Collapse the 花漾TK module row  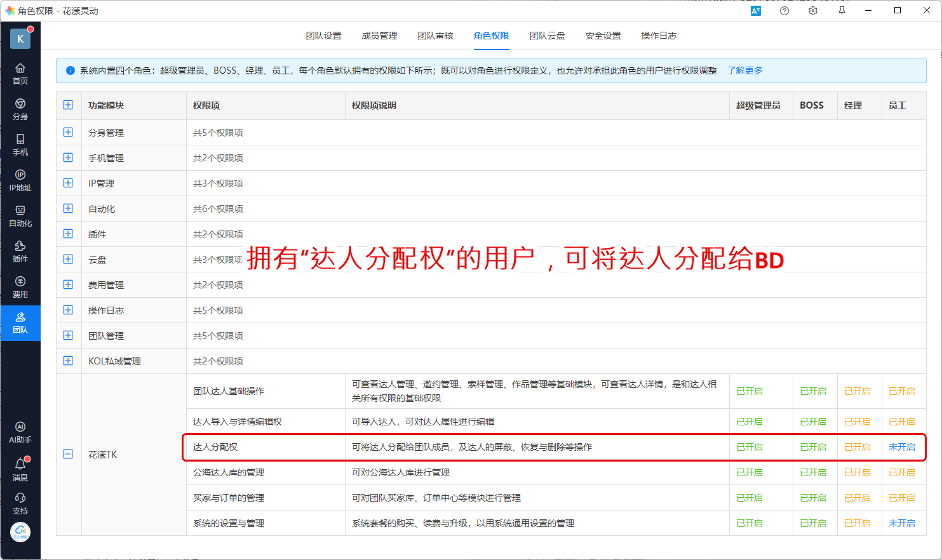pyautogui.click(x=68, y=454)
